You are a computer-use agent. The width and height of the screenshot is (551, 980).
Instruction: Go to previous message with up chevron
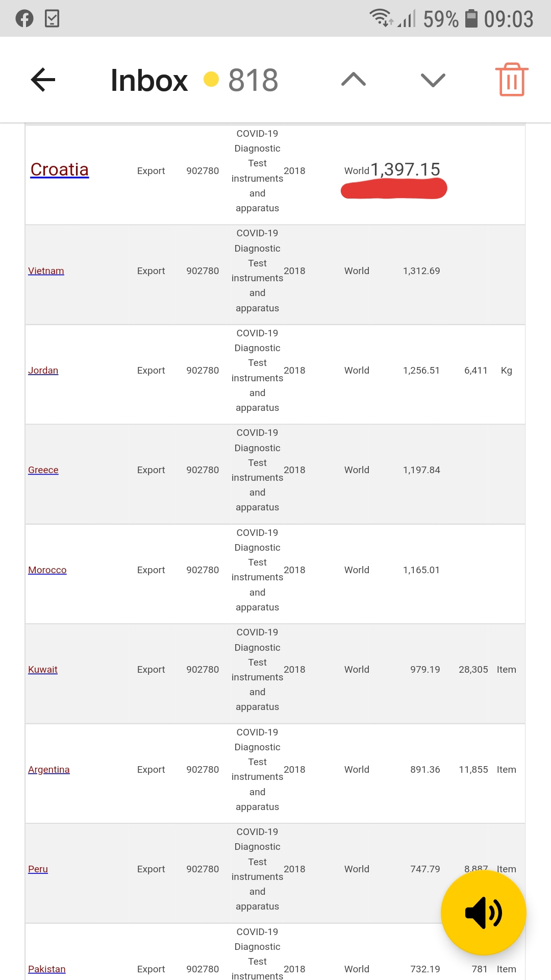coord(354,80)
